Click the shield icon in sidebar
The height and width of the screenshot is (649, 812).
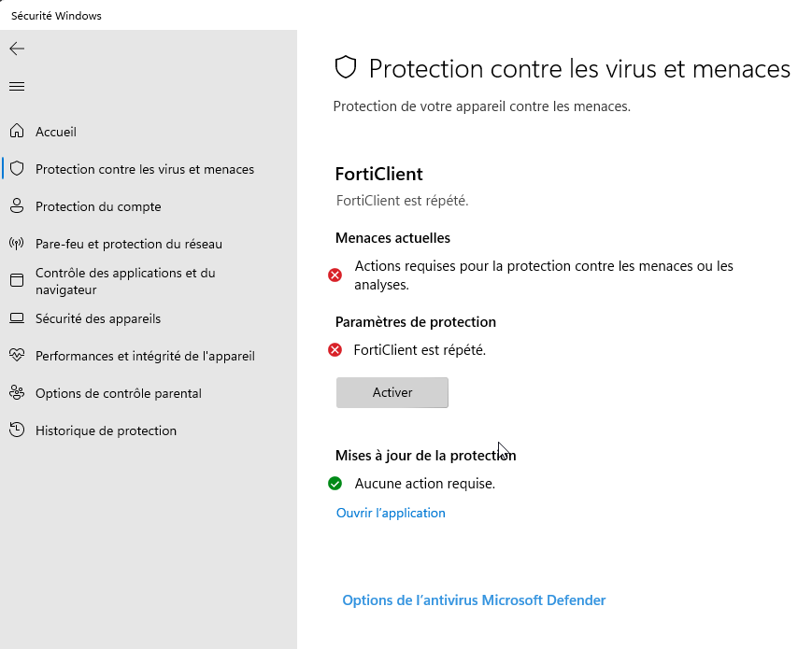tap(17, 169)
